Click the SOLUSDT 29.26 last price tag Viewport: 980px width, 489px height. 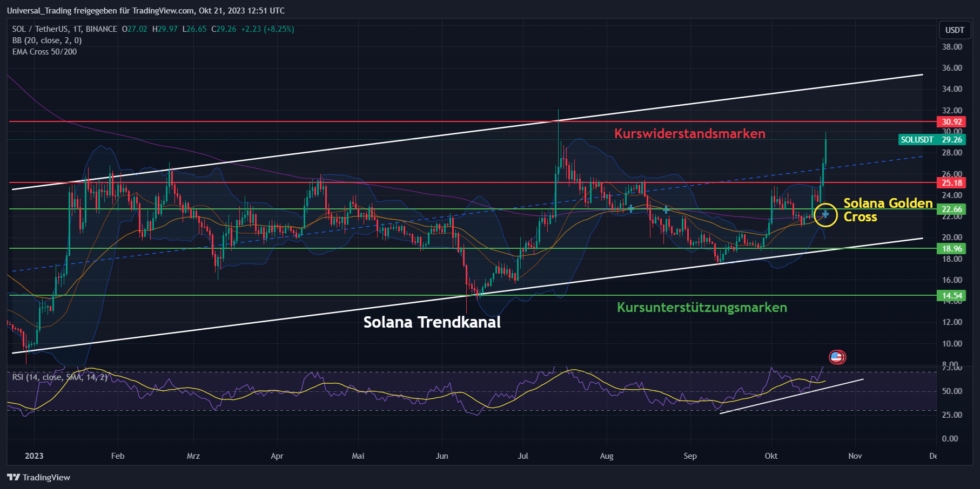[932, 140]
